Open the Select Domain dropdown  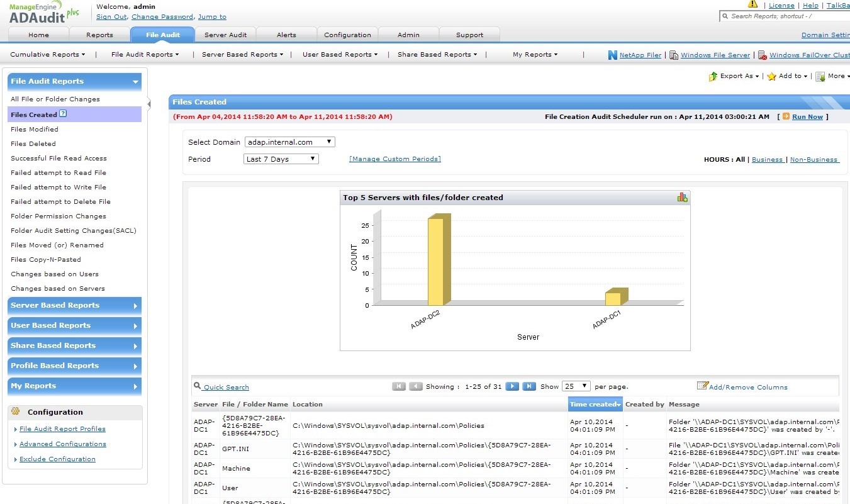[x=290, y=142]
